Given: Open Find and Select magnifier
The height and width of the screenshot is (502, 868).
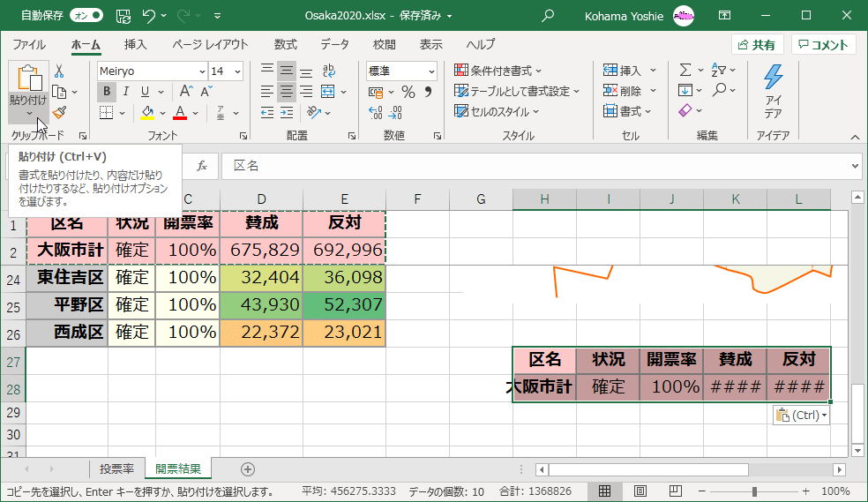Looking at the screenshot, I should pos(719,90).
